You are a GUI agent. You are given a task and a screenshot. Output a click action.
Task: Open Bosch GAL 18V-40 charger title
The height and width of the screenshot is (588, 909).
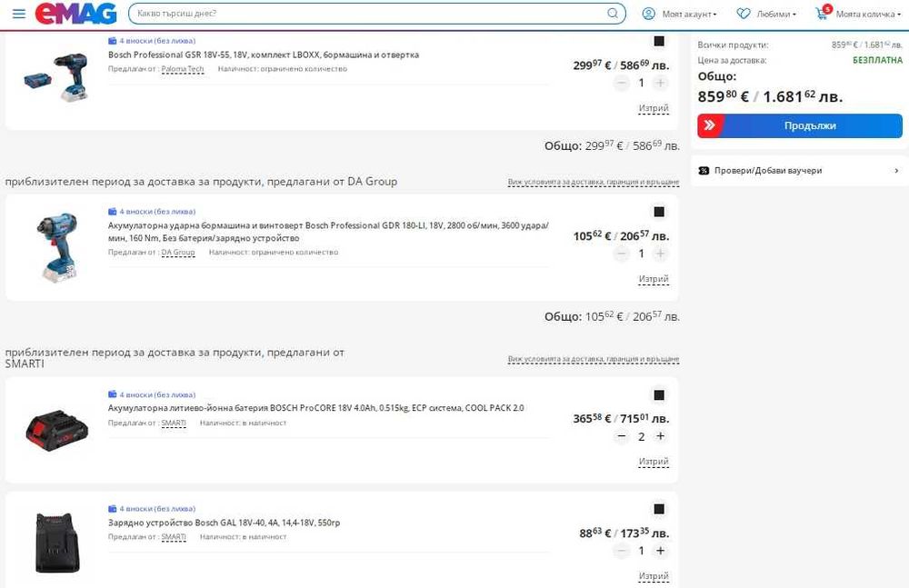224,523
